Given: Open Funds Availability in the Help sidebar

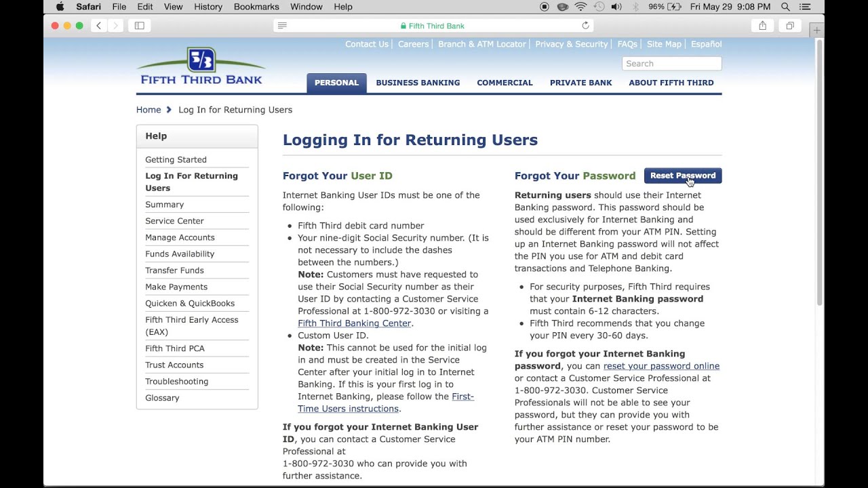Looking at the screenshot, I should click(x=180, y=254).
